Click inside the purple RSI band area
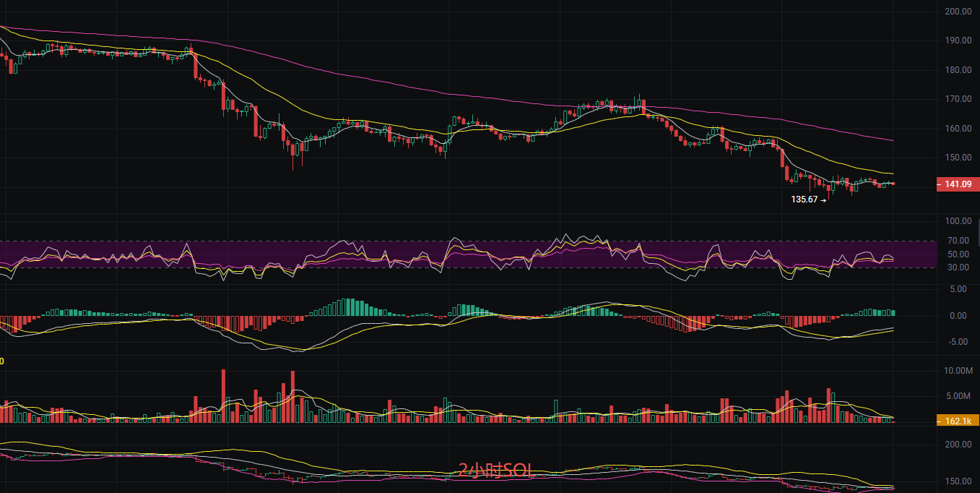Screen dimensions: 980x493 click(404, 249)
